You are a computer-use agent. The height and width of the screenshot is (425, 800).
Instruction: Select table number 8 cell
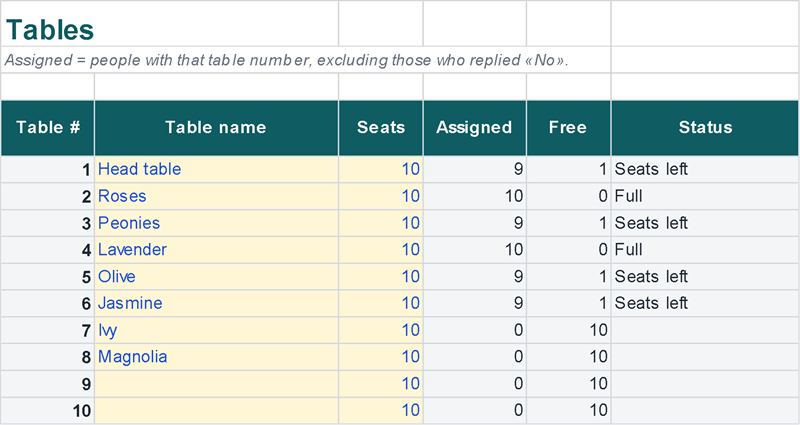pyautogui.click(x=47, y=357)
